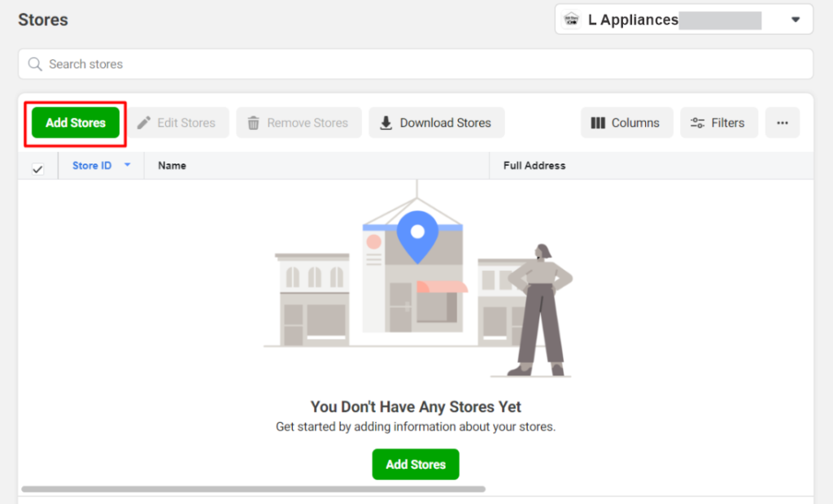Click the magnifier icon in search bar
Screen dimensions: 833x504
coord(35,64)
